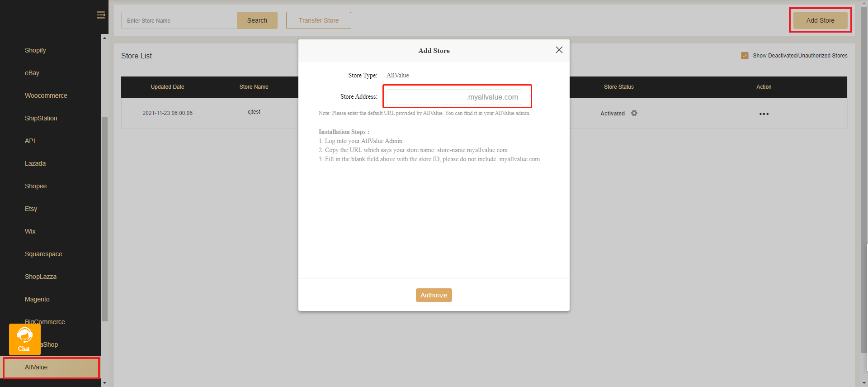868x387 pixels.
Task: Focus the Store Address input field
Action: click(425, 97)
